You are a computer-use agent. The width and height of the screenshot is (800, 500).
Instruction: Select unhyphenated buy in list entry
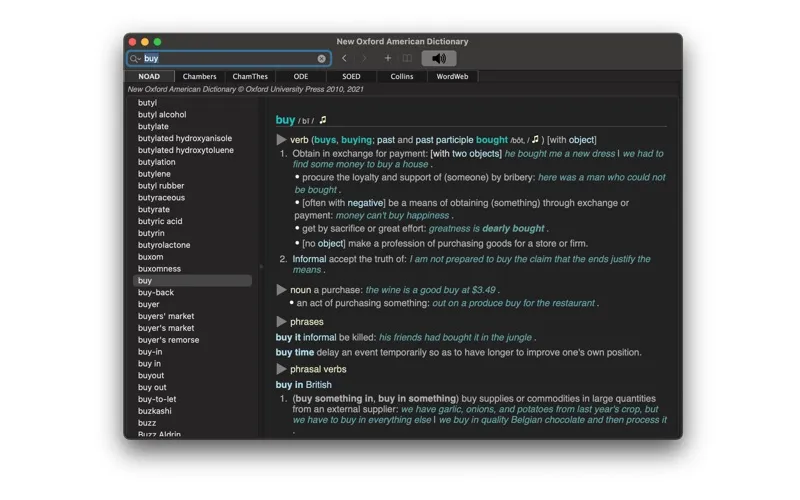[149, 364]
